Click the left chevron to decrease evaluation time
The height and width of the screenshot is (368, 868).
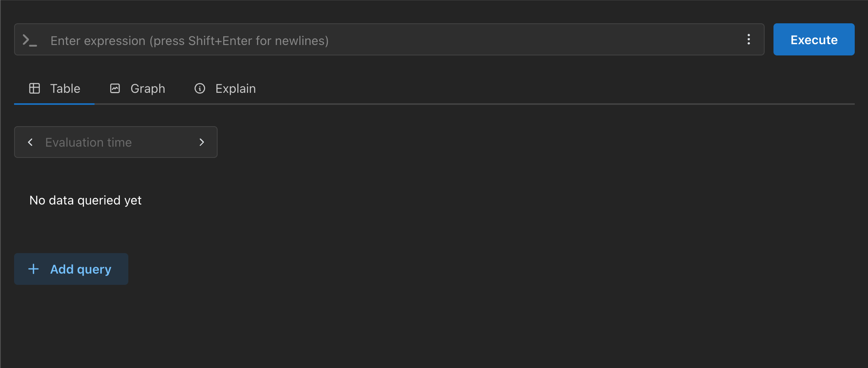click(x=30, y=142)
